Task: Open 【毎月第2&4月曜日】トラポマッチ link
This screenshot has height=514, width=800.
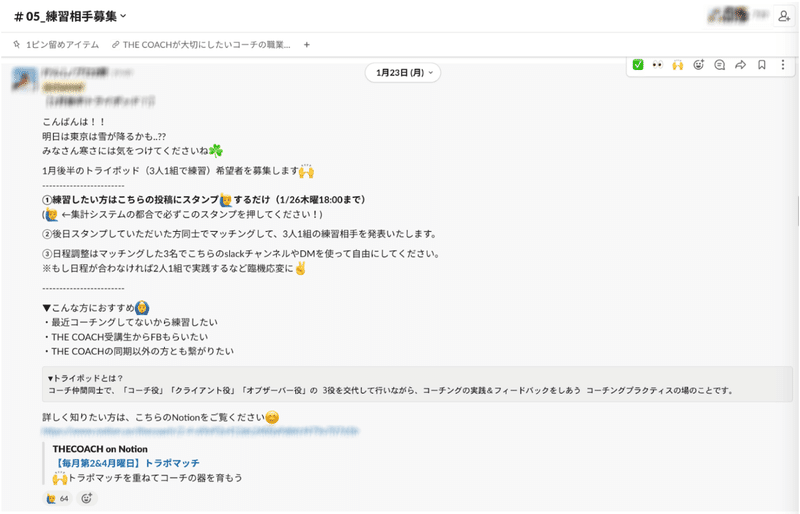Action: pos(126,463)
